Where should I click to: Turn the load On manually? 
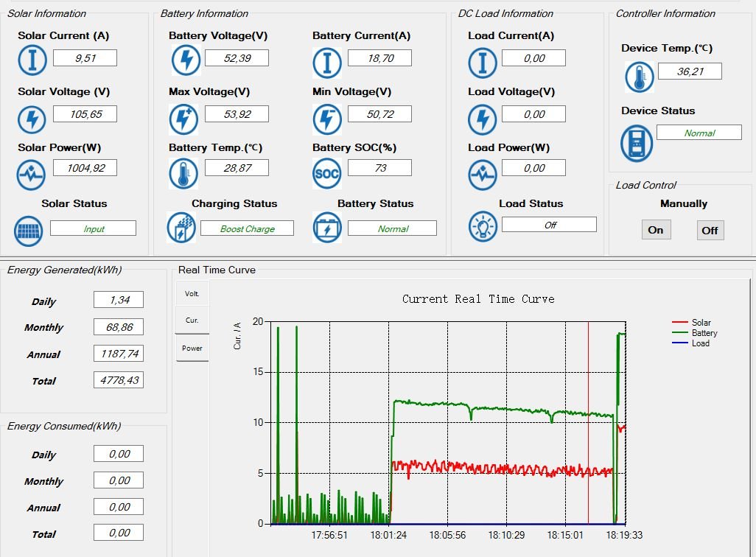coord(655,230)
